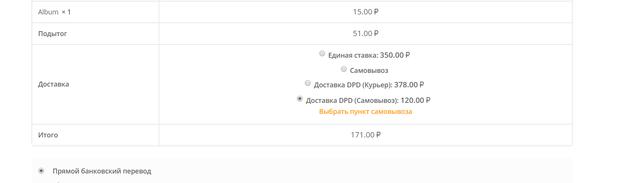
Task: Select Доставка DPD (Самовывоз) radio button
Action: coord(300,99)
